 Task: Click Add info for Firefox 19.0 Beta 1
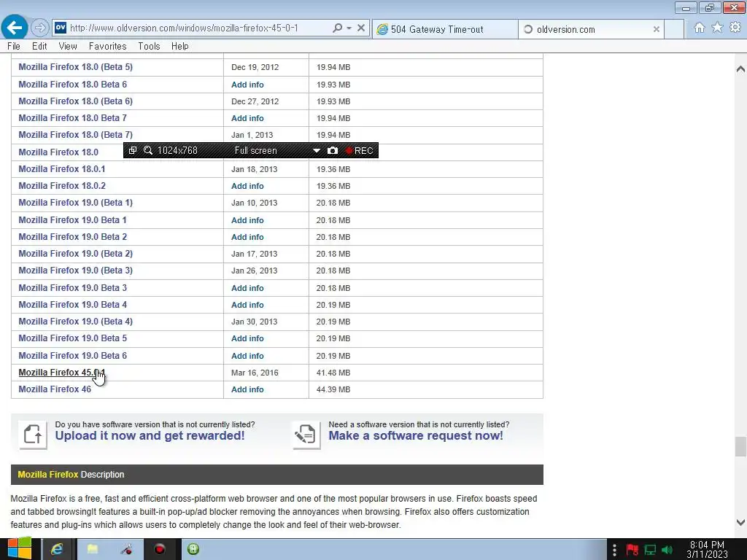coord(247,220)
